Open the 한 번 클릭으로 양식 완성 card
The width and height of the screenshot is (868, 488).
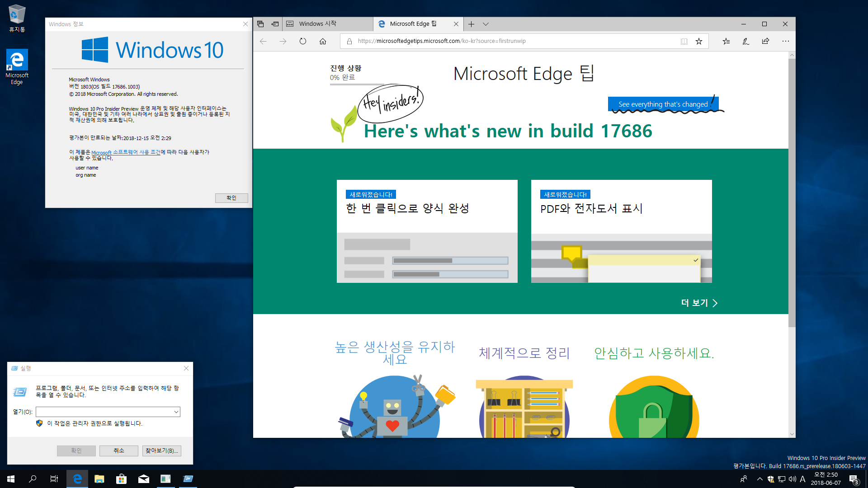427,231
